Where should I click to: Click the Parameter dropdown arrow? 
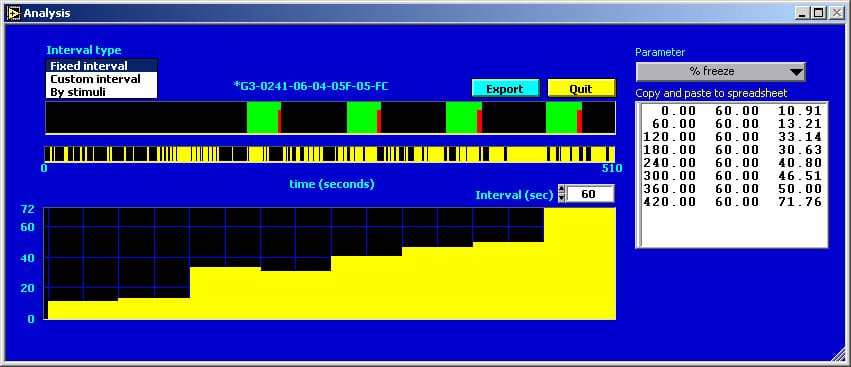(796, 72)
